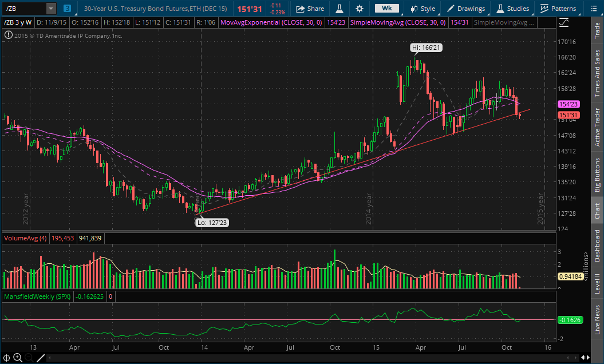Click the Share button
The height and width of the screenshot is (364, 604).
pyautogui.click(x=310, y=9)
